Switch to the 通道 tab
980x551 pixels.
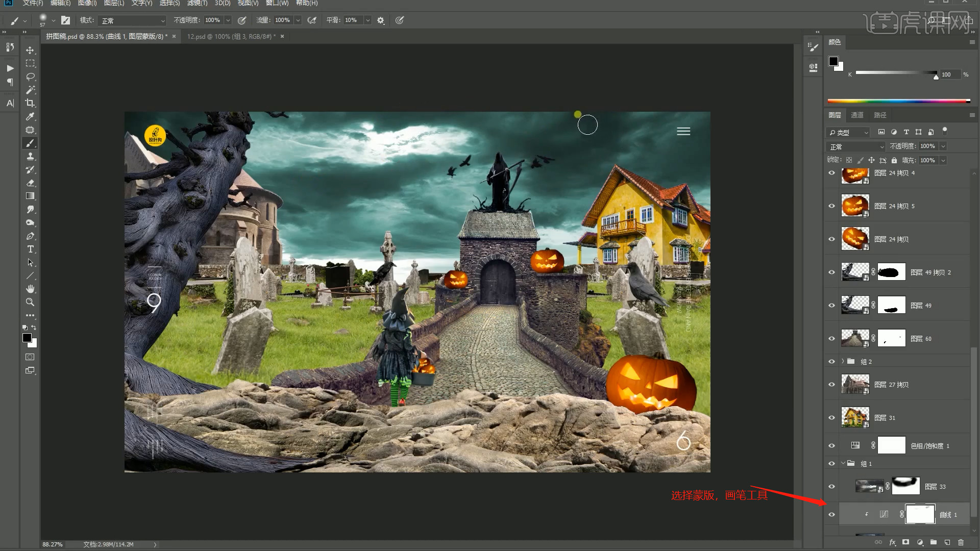point(857,115)
